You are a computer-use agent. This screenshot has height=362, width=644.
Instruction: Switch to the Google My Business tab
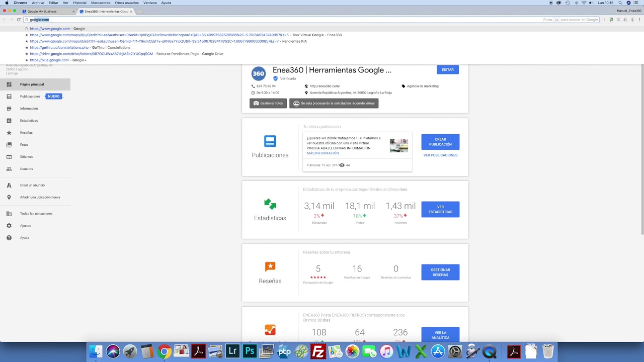tap(45, 11)
